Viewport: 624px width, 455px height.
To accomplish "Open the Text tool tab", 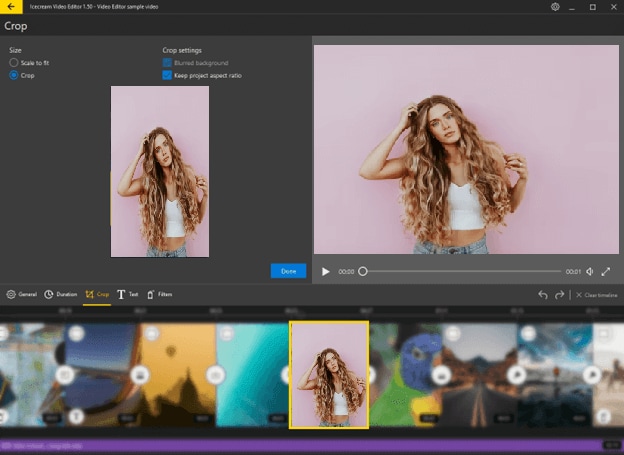I will click(x=128, y=295).
